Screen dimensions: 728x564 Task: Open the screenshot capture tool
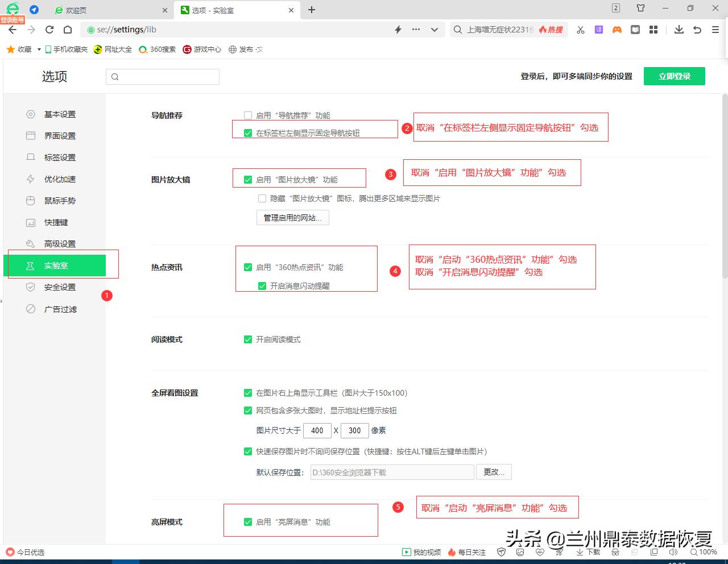580,30
